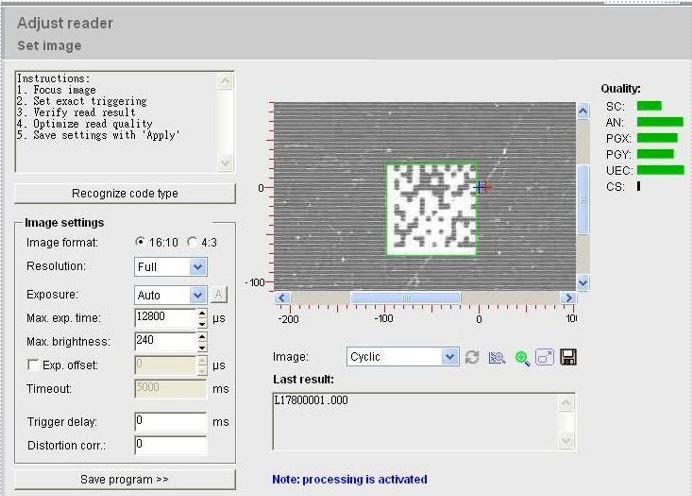Click the UEC quality bar
Image resolution: width=692 pixels, height=496 pixels.
pos(660,170)
